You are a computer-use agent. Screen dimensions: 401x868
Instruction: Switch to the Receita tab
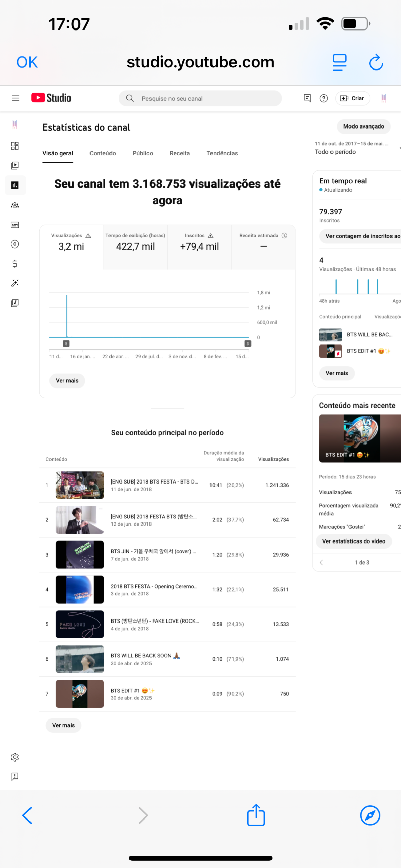click(180, 153)
